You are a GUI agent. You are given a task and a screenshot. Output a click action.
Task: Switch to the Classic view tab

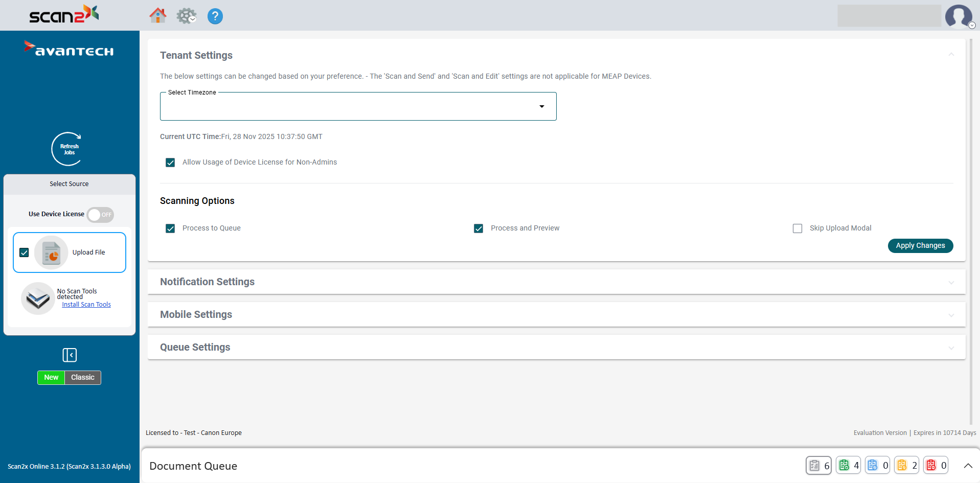83,378
